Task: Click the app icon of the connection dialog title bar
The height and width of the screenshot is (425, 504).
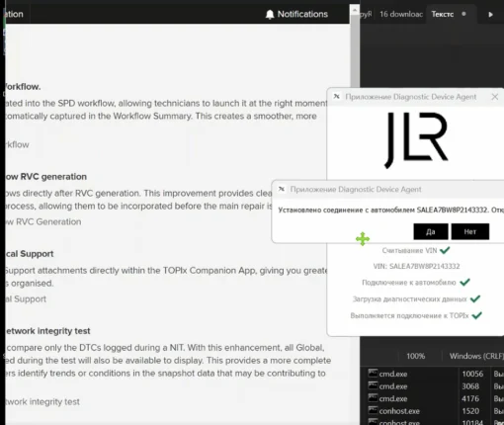Action: click(282, 189)
